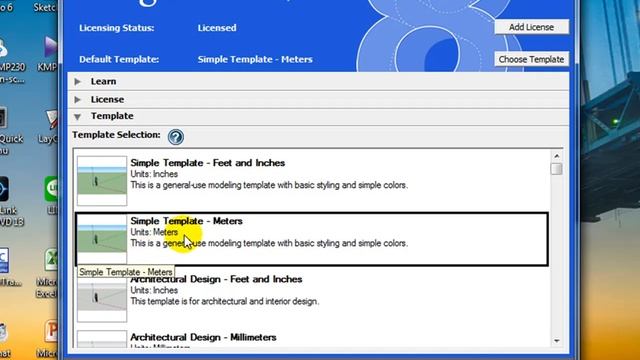Viewport: 640px width, 360px height.
Task: Select Simple Template - Meters thumbnail
Action: tap(102, 239)
